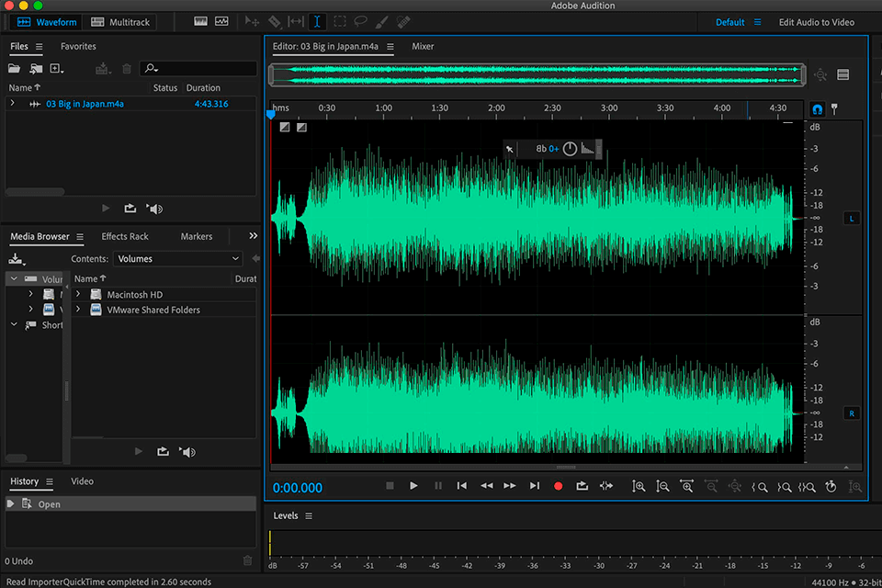Sort files by the Name column
Screen dimensions: 882x588
pos(24,88)
